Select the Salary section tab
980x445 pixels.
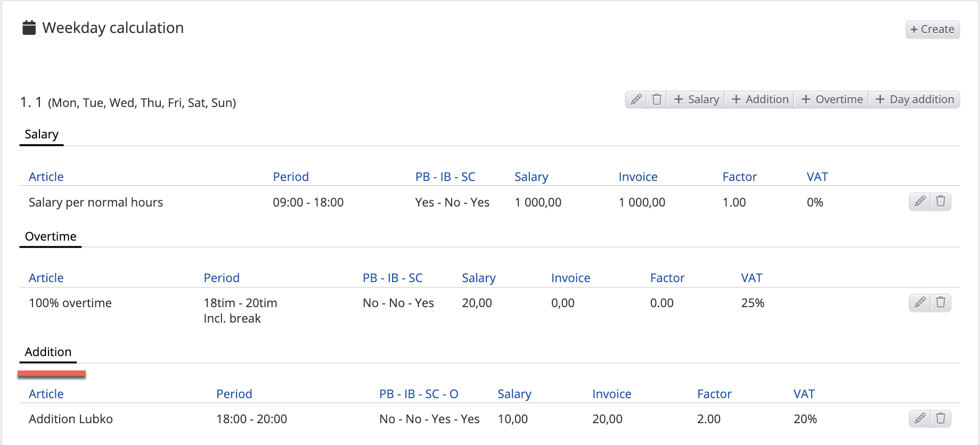tap(42, 135)
